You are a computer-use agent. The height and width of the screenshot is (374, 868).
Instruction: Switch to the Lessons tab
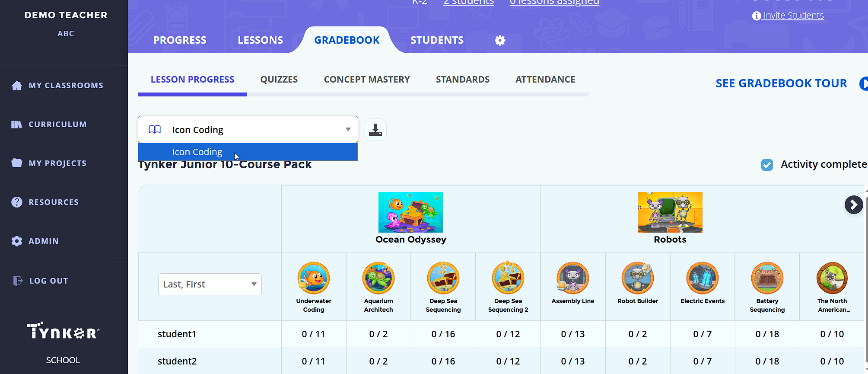pos(261,40)
